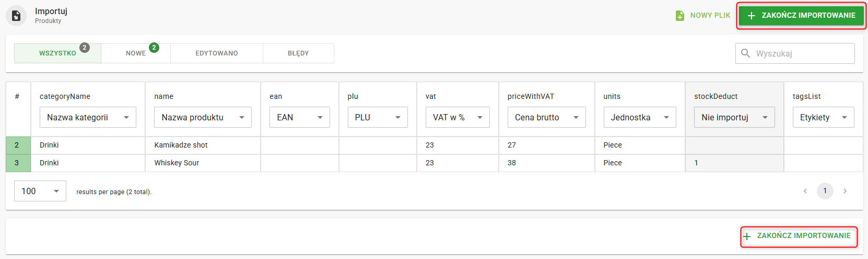Switch to the WSZYSTKO tab
Viewport: 868px width, 259px height.
(x=57, y=53)
